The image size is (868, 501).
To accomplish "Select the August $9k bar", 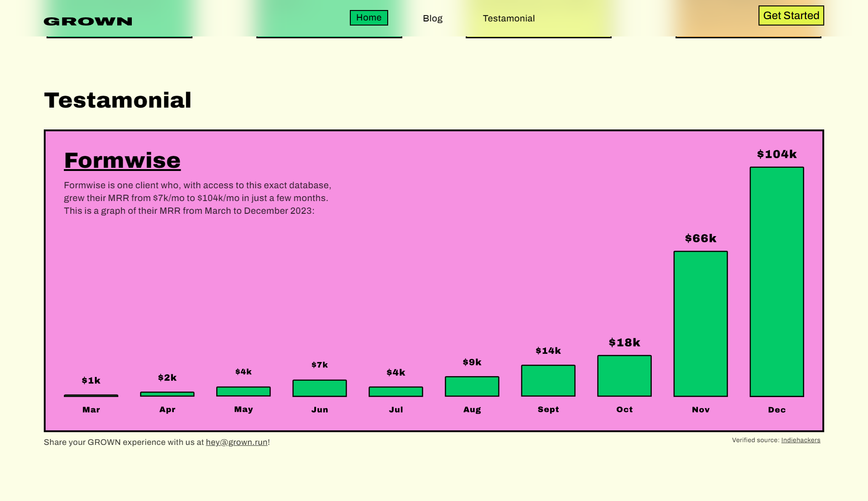I will (x=472, y=387).
